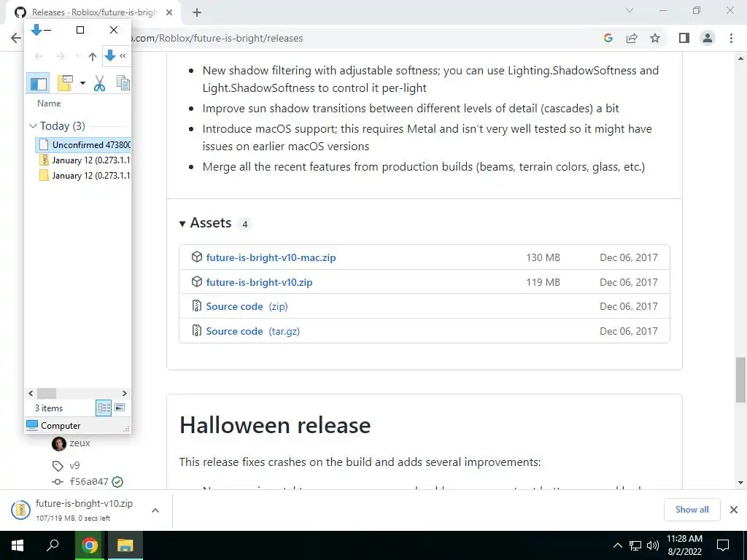Open Windows Start menu

[18, 545]
